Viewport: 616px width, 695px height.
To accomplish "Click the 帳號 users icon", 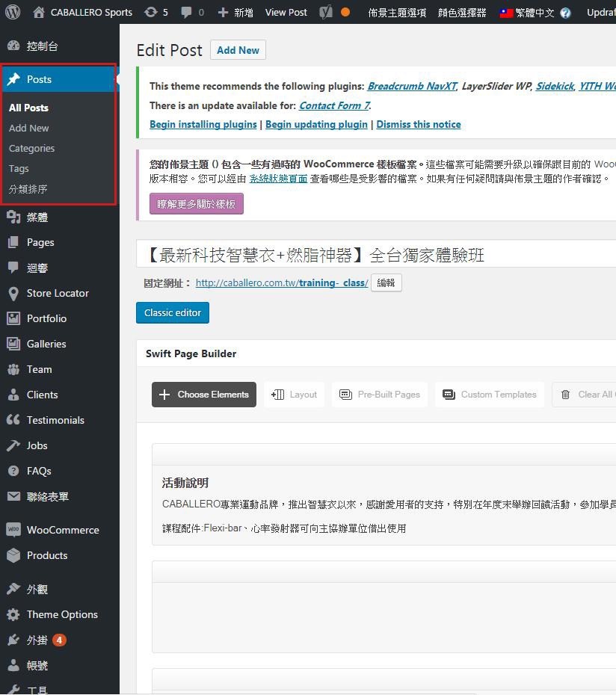I will [13, 665].
